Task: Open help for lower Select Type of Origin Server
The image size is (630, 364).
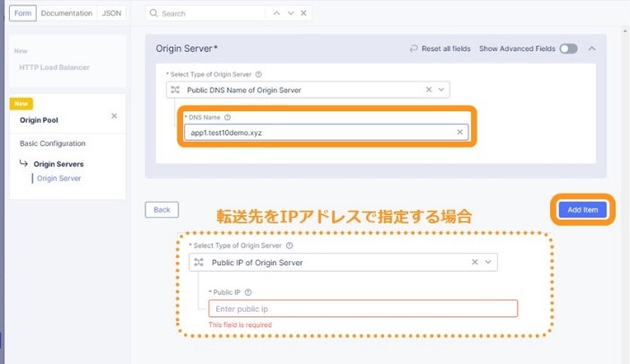Action: click(289, 246)
